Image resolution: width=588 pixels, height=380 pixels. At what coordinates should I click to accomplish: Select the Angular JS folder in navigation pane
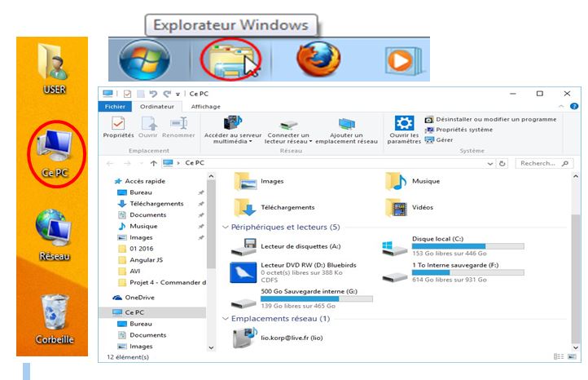click(141, 260)
